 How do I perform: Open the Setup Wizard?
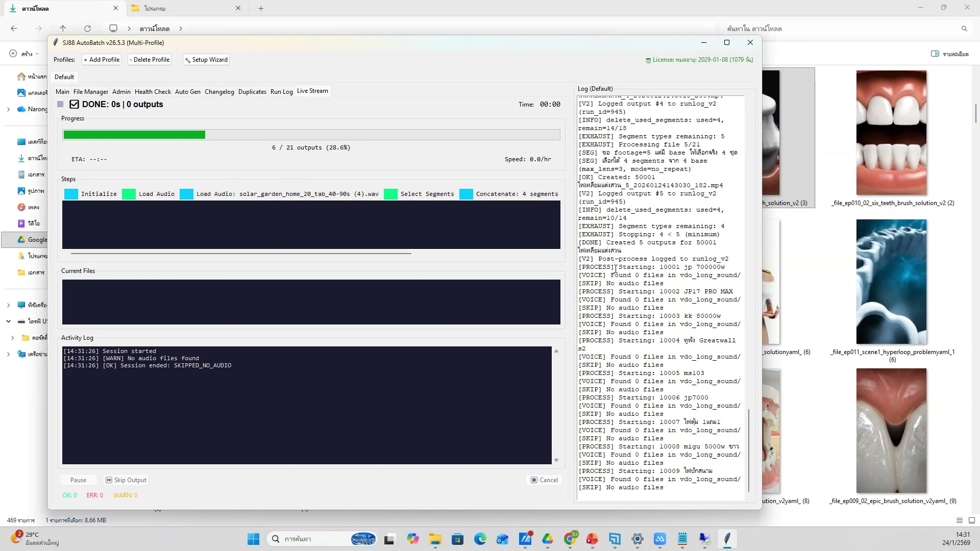[206, 60]
